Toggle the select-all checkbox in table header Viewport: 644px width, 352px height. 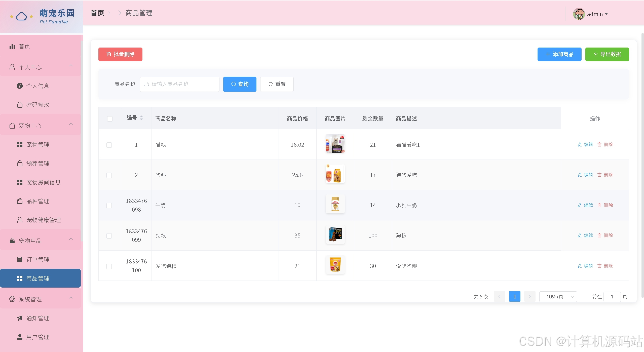click(x=110, y=119)
